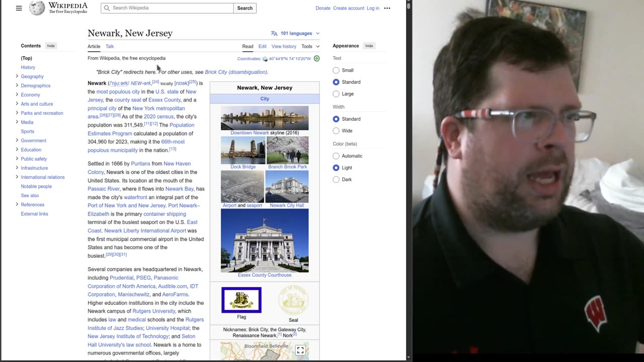This screenshot has width=644, height=362.
Task: Open the Brick City (disambiguation) link
Action: coord(236,72)
